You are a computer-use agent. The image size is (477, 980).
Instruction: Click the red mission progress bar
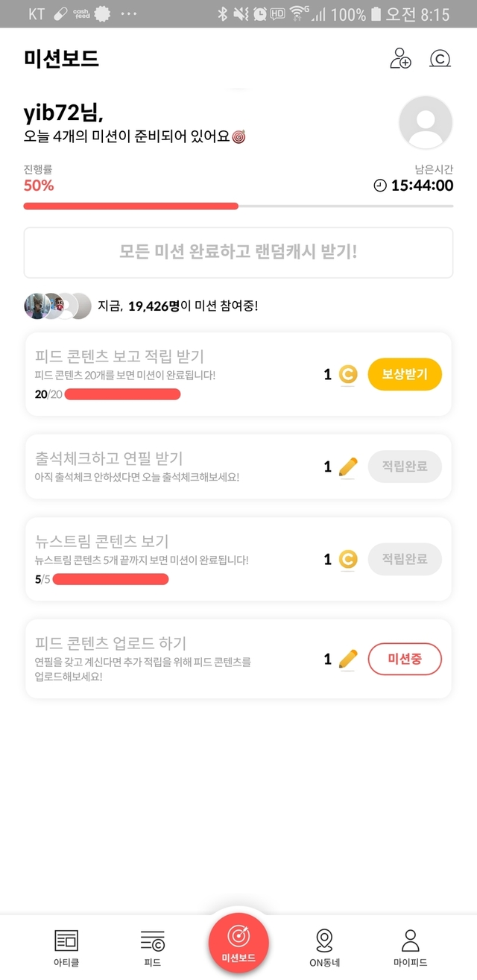click(x=131, y=206)
